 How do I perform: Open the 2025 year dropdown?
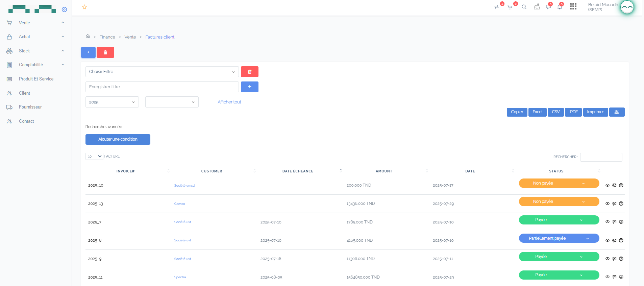tap(112, 102)
